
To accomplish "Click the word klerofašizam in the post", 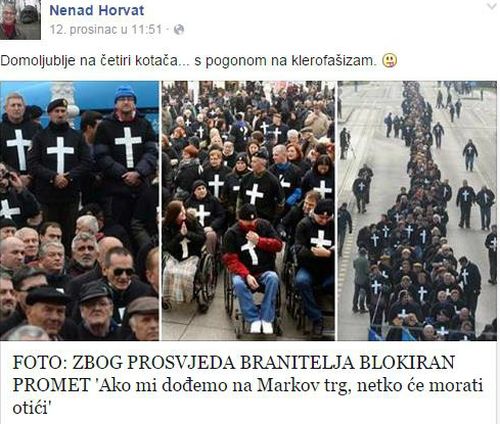I will pyautogui.click(x=334, y=61).
